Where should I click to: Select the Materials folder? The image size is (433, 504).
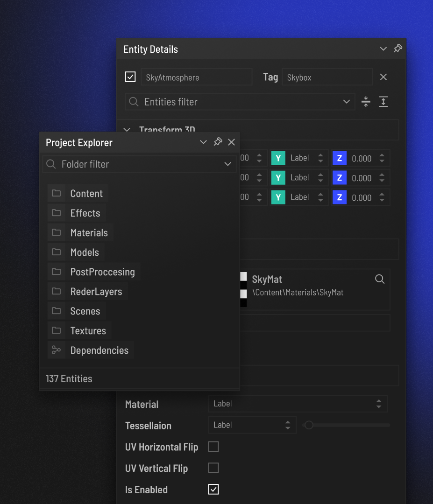80,232
